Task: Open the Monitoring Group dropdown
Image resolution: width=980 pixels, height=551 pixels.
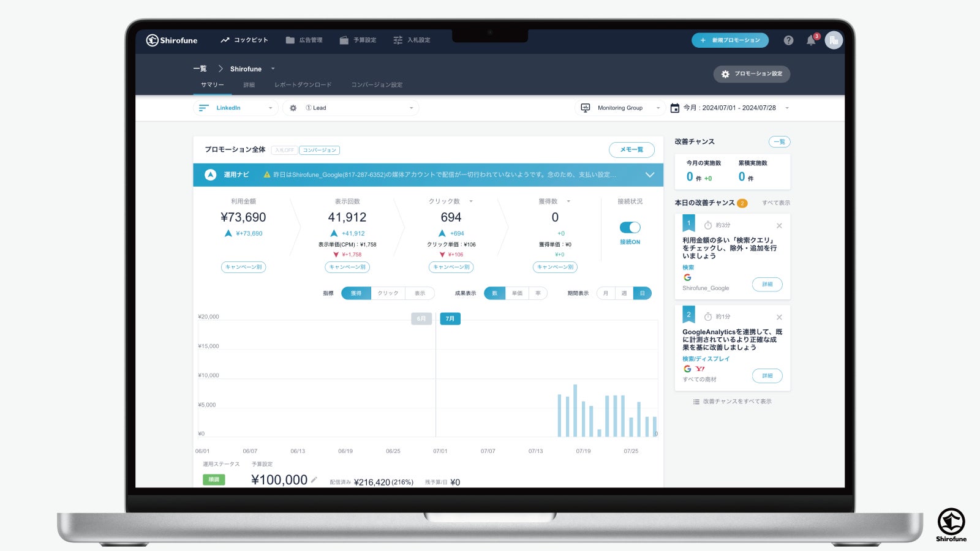Action: pos(620,108)
